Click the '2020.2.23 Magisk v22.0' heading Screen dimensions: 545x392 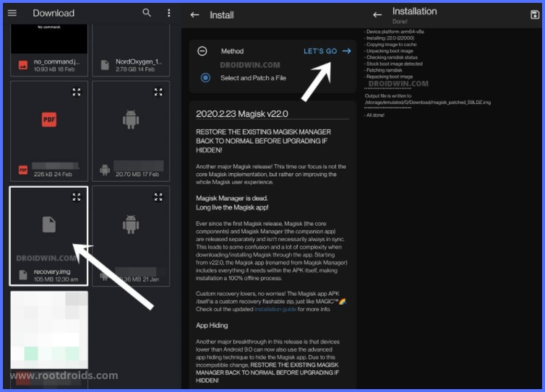[x=242, y=114]
